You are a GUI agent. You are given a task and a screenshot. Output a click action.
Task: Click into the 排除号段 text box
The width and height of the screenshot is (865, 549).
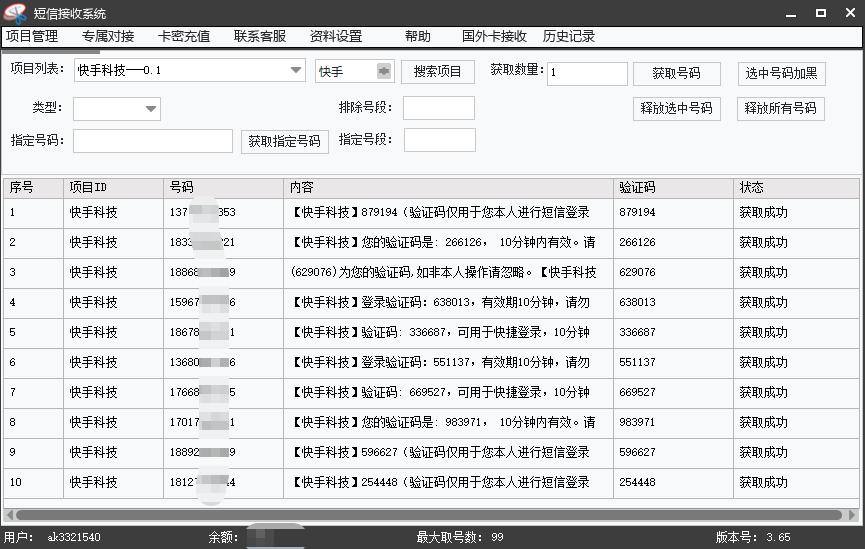click(x=439, y=108)
